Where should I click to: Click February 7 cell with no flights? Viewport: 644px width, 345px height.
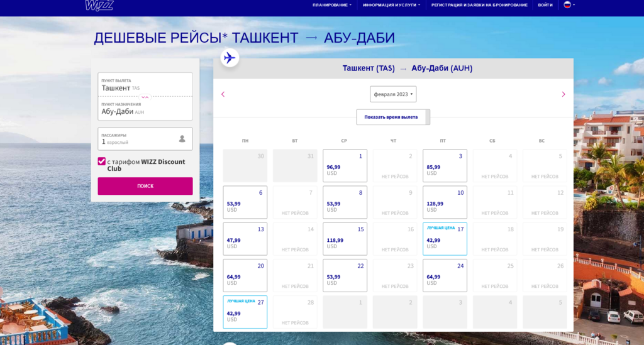point(295,202)
